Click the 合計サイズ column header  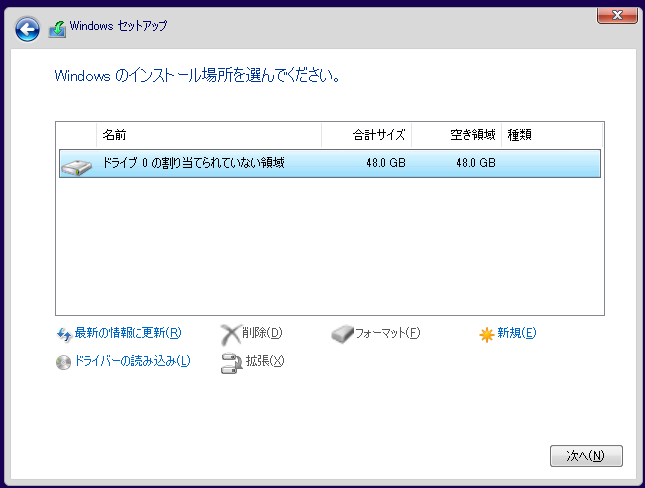[366, 134]
